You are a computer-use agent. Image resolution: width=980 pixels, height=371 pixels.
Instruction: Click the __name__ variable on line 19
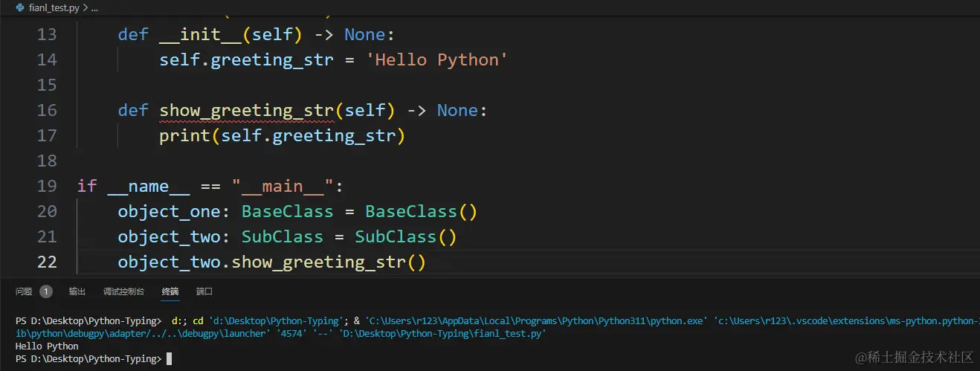click(149, 186)
